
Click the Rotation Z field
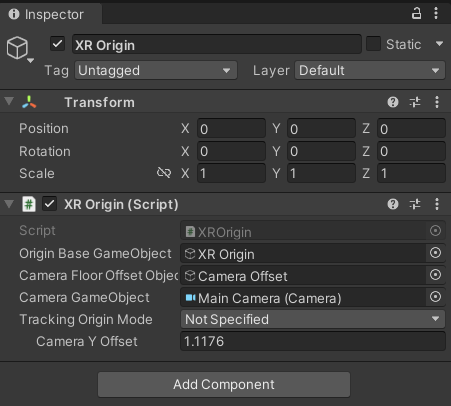411,151
